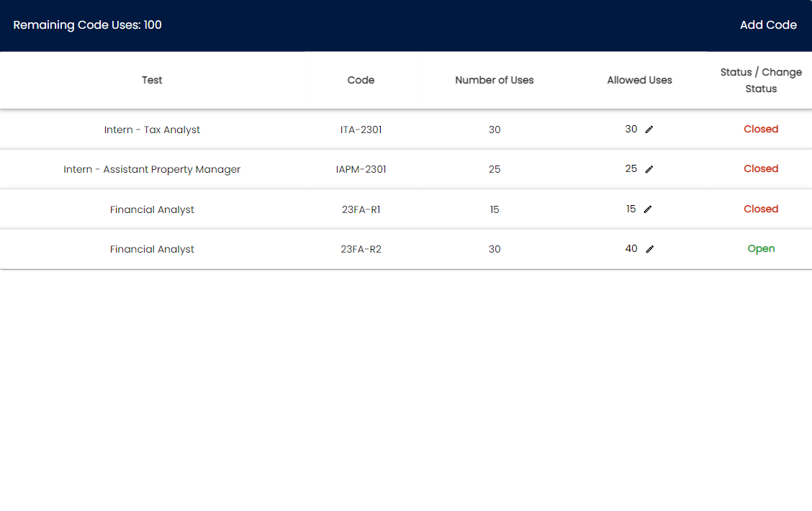
Task: Edit allowed uses for code ITA-2301
Action: click(x=649, y=130)
